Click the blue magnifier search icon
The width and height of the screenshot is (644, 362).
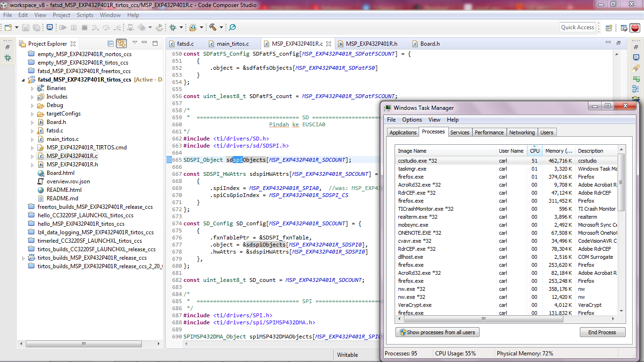232,27
